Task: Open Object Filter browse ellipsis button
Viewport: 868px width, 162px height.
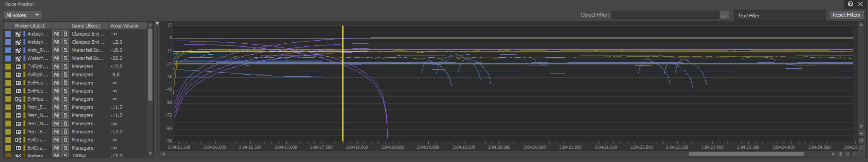Action: (724, 15)
